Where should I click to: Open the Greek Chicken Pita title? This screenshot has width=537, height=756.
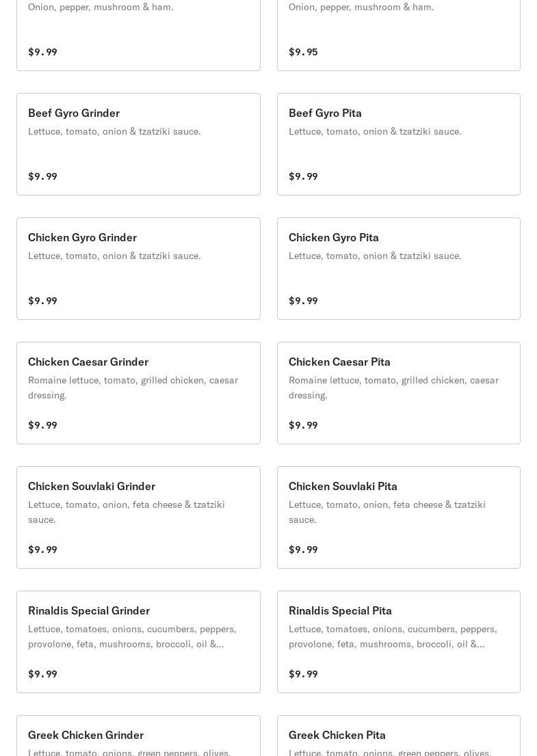point(337,735)
